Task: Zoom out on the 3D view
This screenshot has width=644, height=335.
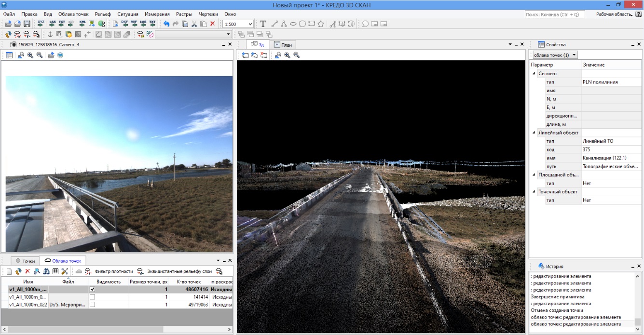Action: tap(297, 55)
